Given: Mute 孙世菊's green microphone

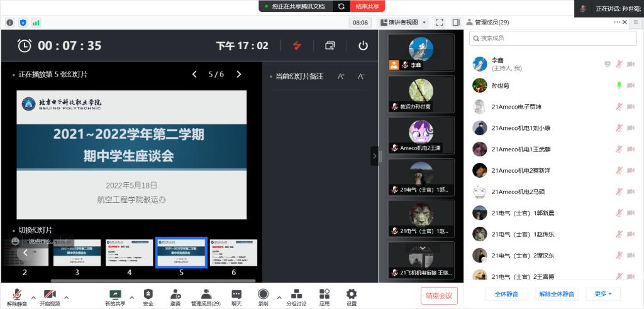Looking at the screenshot, I should click(618, 85).
